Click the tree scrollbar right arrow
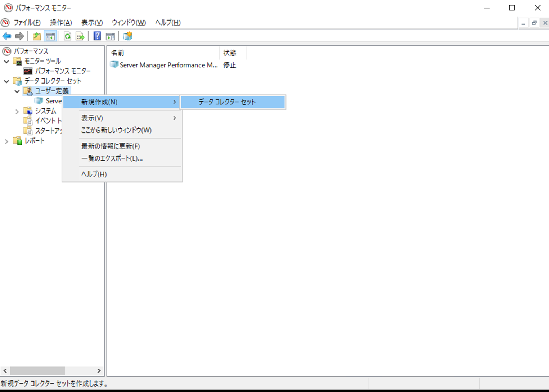 click(x=99, y=370)
